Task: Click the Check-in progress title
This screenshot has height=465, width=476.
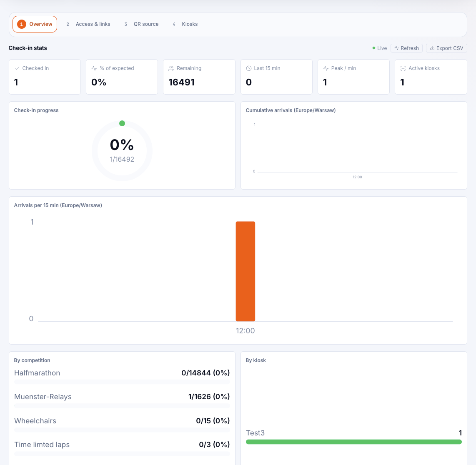Action: tap(36, 110)
